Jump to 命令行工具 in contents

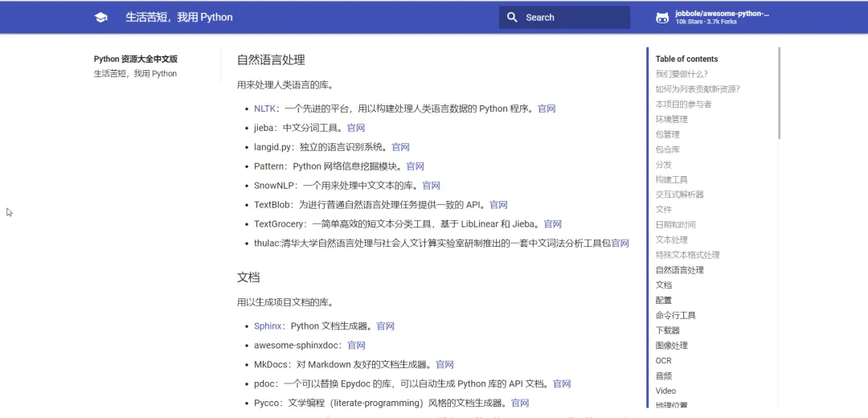coord(675,316)
